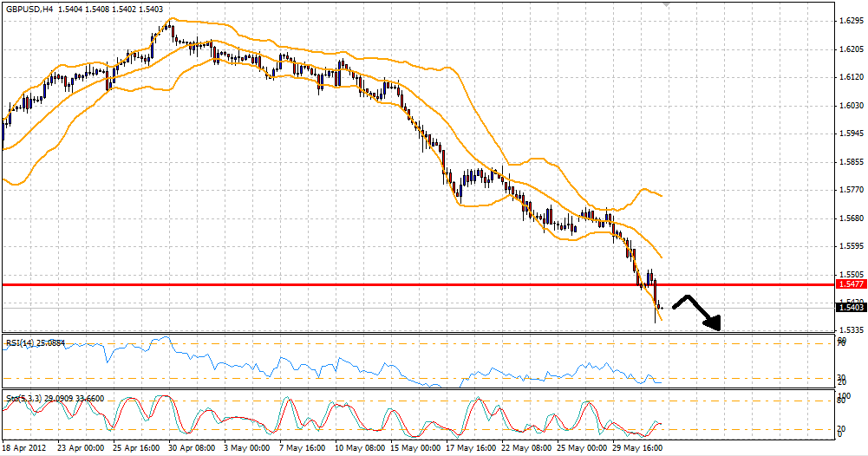
Task: Click the RSI(14) 25.0884 indicator label
Action: click(36, 343)
